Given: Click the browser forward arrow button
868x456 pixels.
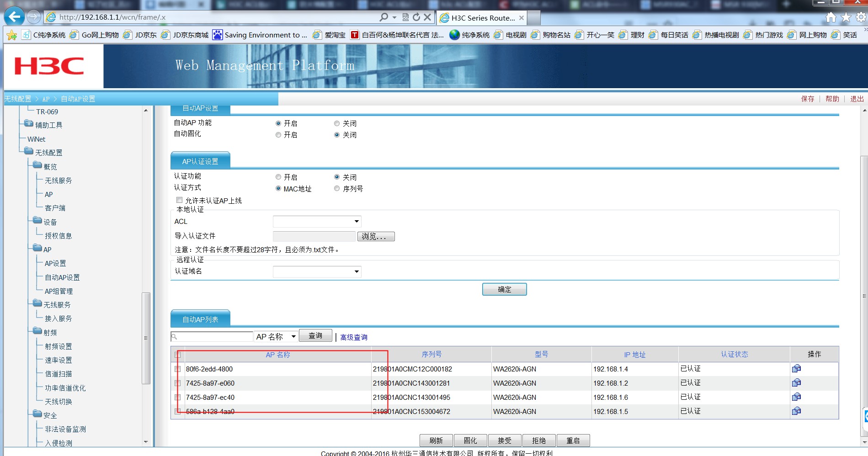Looking at the screenshot, I should coord(34,17).
